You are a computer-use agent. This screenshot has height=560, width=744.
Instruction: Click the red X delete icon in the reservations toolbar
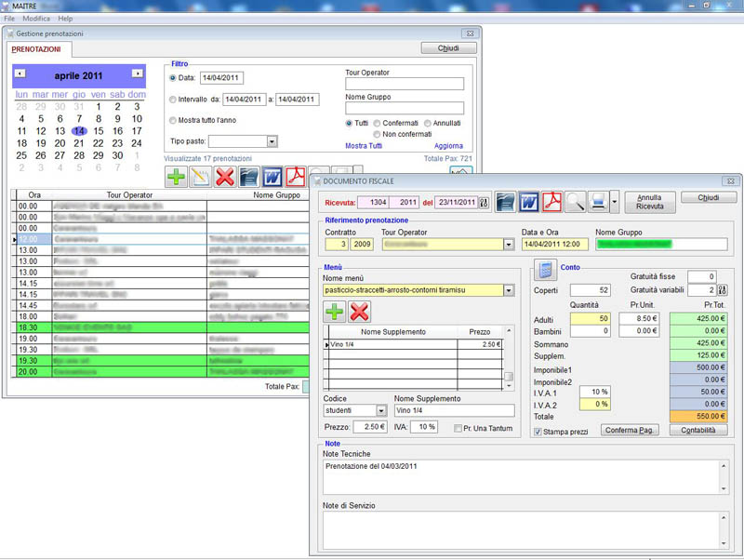pyautogui.click(x=225, y=177)
